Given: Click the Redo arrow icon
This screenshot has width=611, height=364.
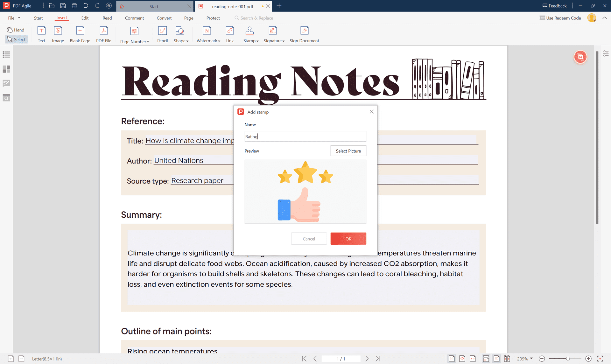Looking at the screenshot, I should pos(97,6).
